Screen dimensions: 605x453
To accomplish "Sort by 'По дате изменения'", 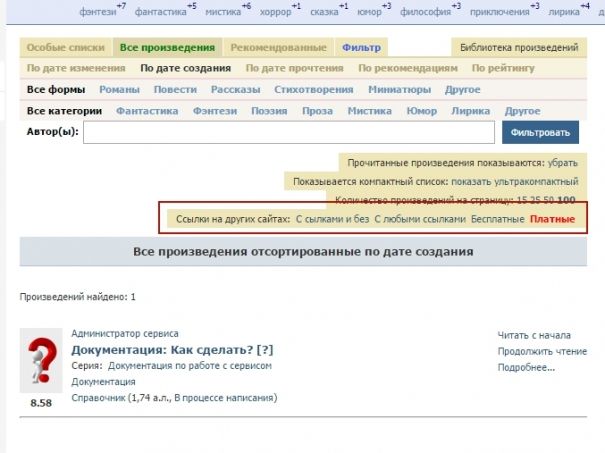I will 76,69.
